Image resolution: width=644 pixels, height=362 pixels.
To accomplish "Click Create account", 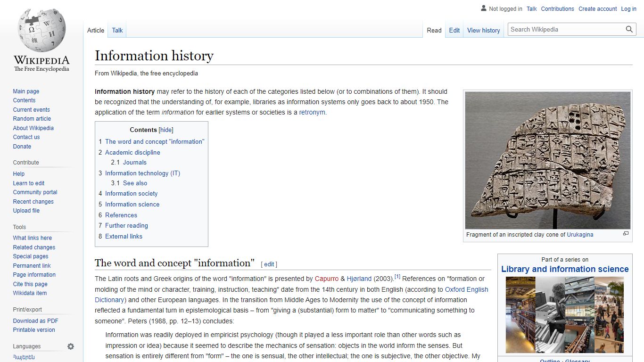I will [x=598, y=9].
